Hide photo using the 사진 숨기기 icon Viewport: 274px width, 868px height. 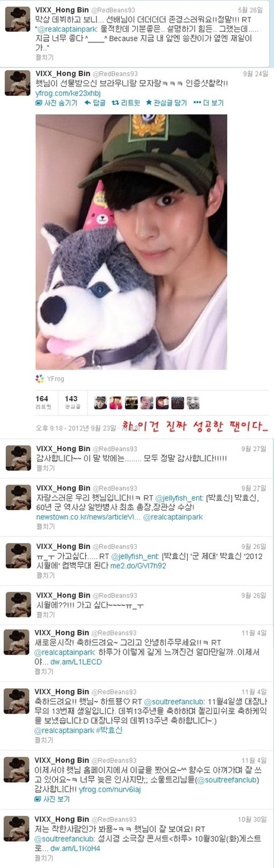[x=39, y=103]
